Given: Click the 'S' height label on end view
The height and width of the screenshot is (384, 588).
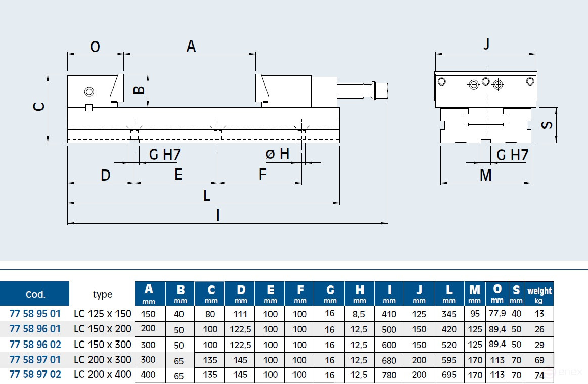Looking at the screenshot, I should pyautogui.click(x=547, y=124).
